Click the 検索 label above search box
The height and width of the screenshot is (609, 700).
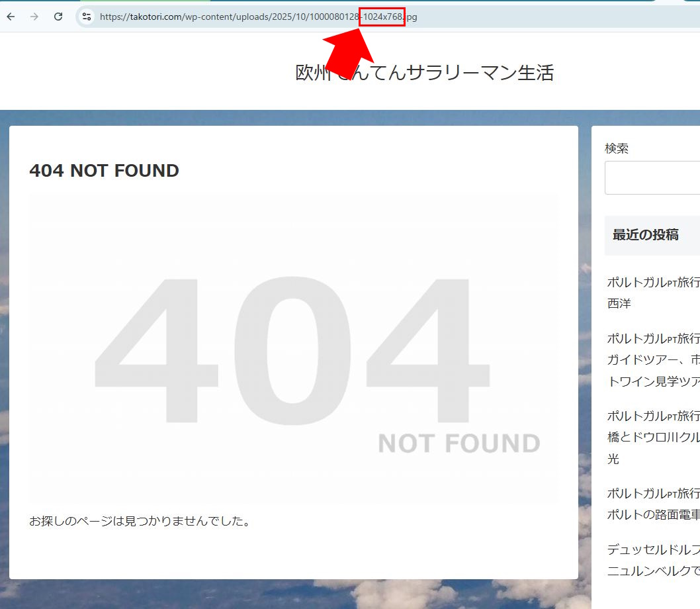click(617, 149)
